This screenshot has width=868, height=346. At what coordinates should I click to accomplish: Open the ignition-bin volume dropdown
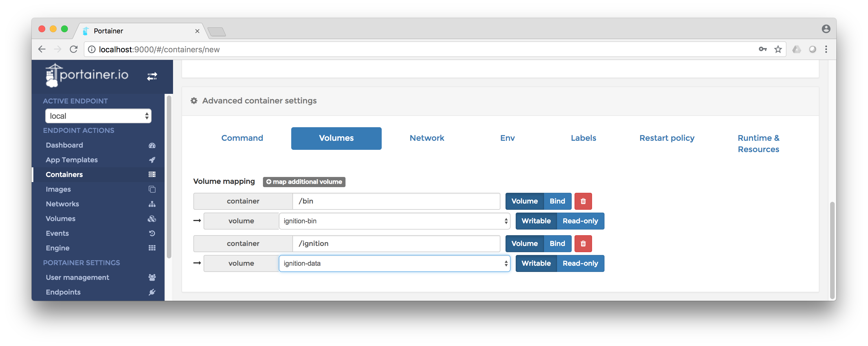point(394,221)
